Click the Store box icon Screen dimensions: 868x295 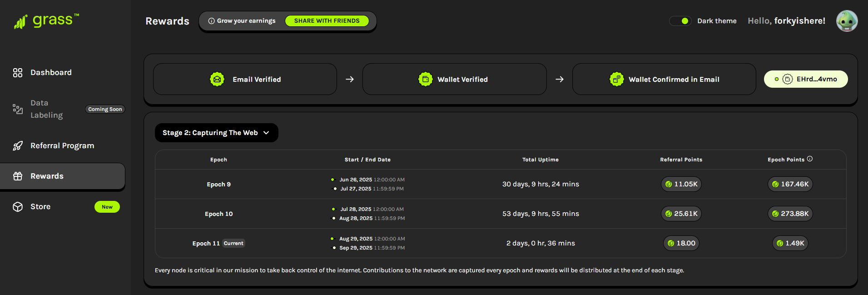(18, 207)
